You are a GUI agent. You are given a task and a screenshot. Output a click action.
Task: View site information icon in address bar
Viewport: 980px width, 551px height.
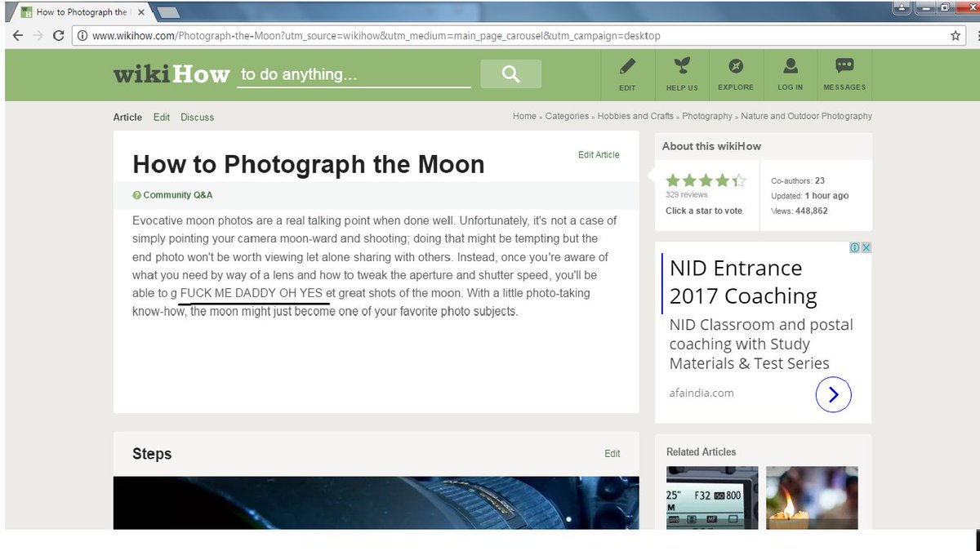[82, 36]
